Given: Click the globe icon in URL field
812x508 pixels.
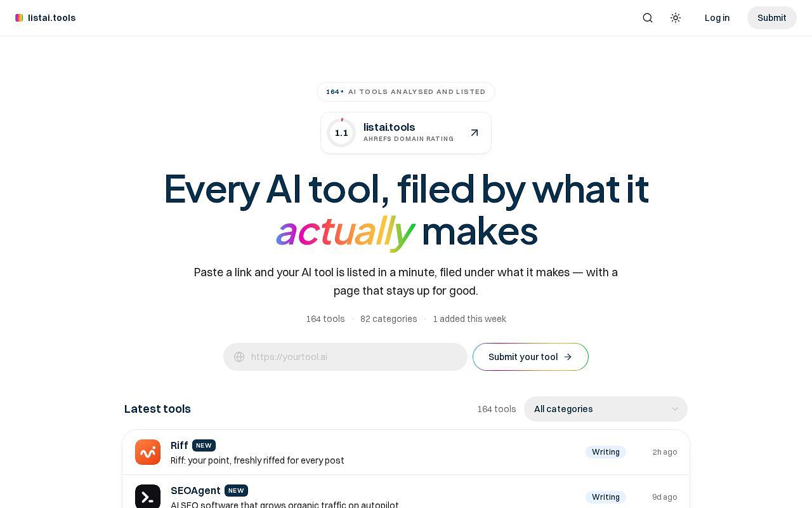Looking at the screenshot, I should 239,357.
